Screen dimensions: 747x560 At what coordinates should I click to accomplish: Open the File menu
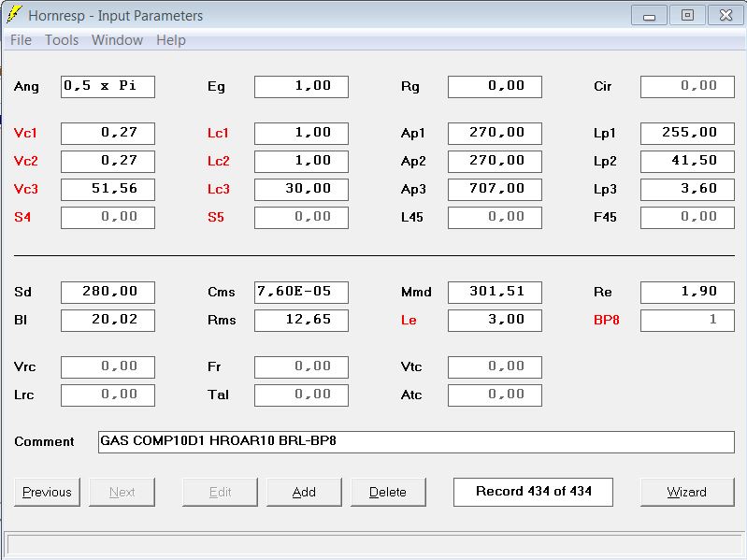tap(21, 40)
